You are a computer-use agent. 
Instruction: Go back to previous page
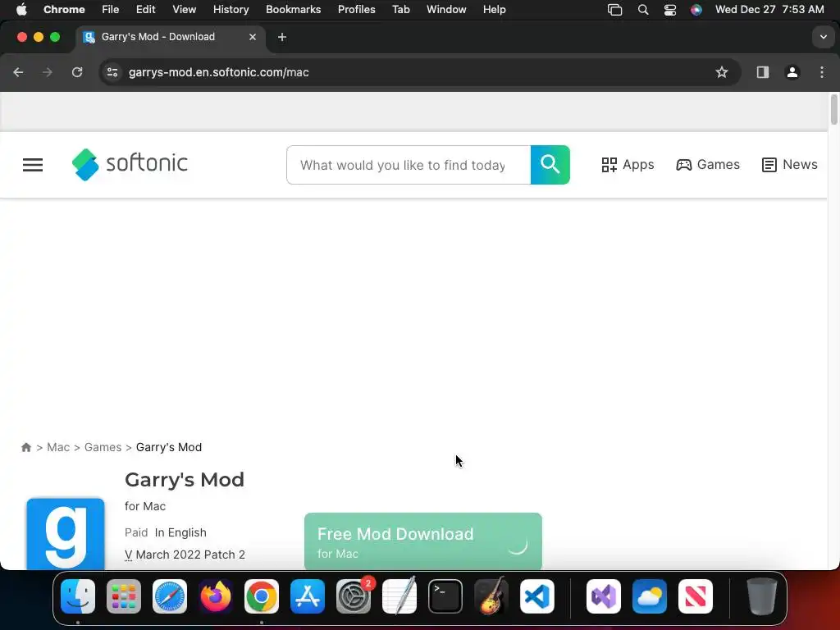point(18,72)
